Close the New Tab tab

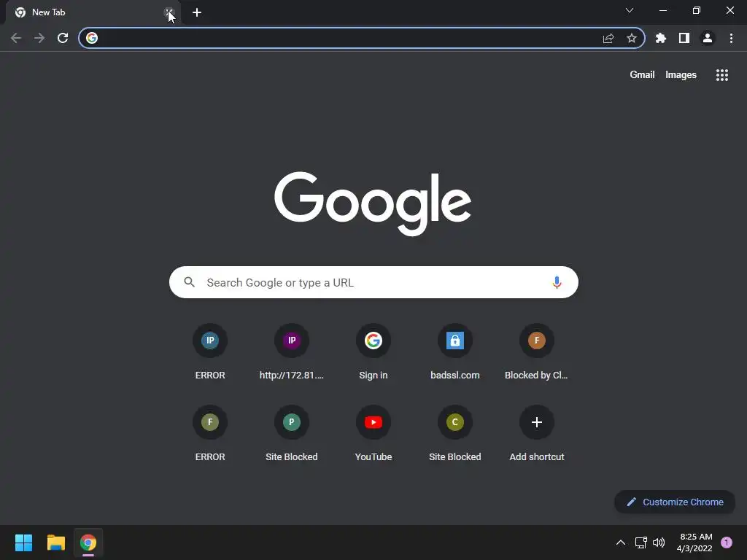tap(169, 12)
